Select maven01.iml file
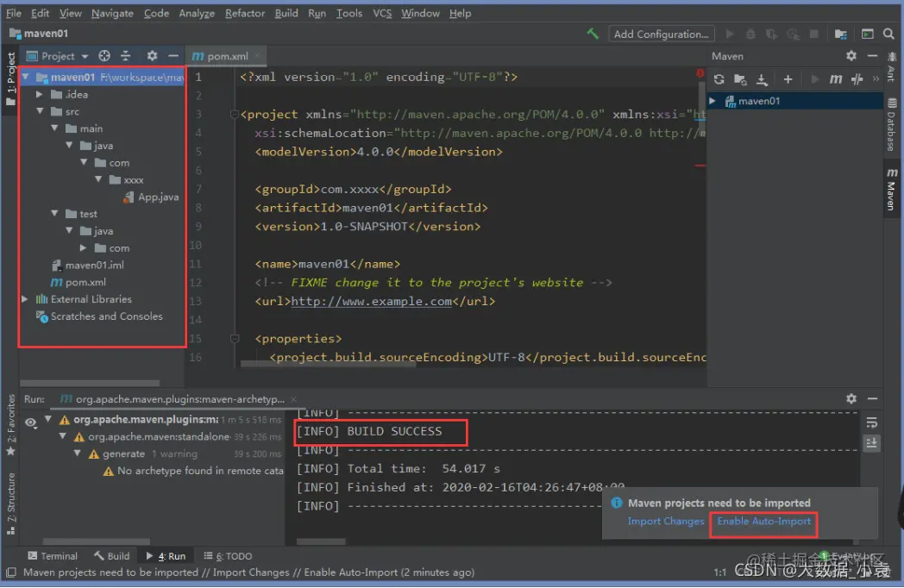The width and height of the screenshot is (904, 588). (x=88, y=266)
